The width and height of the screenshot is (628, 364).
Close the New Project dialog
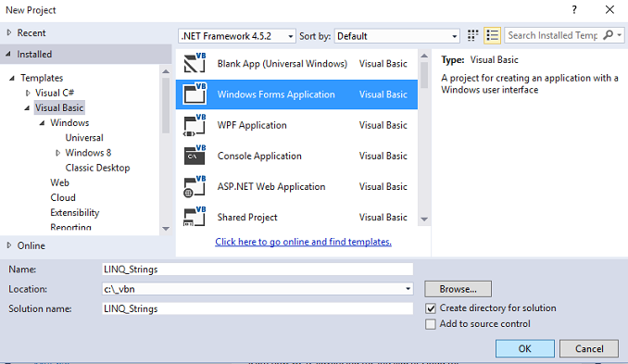609,9
